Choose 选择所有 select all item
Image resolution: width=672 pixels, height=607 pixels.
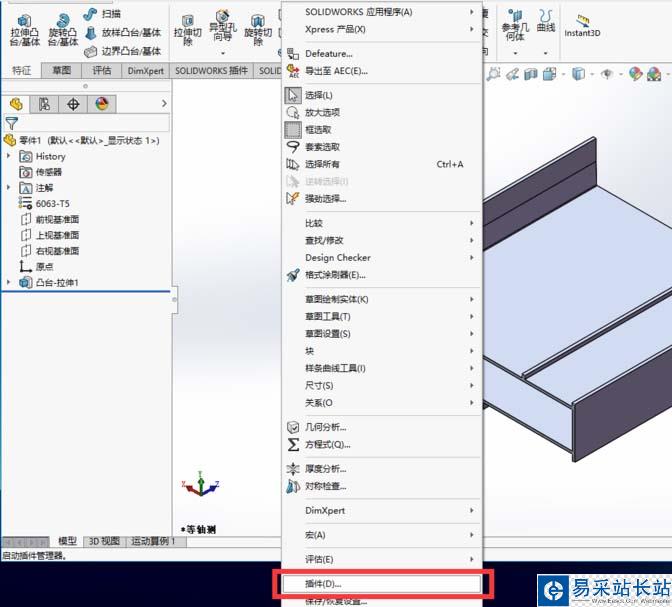382,164
